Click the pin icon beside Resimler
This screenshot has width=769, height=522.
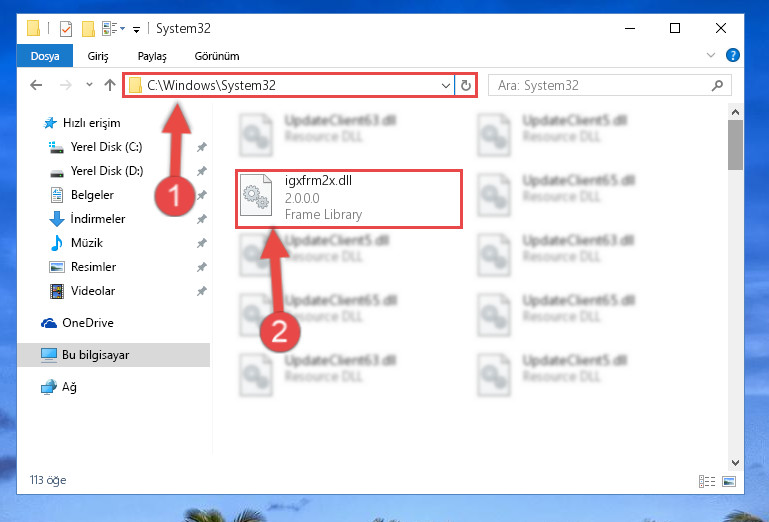(x=202, y=267)
